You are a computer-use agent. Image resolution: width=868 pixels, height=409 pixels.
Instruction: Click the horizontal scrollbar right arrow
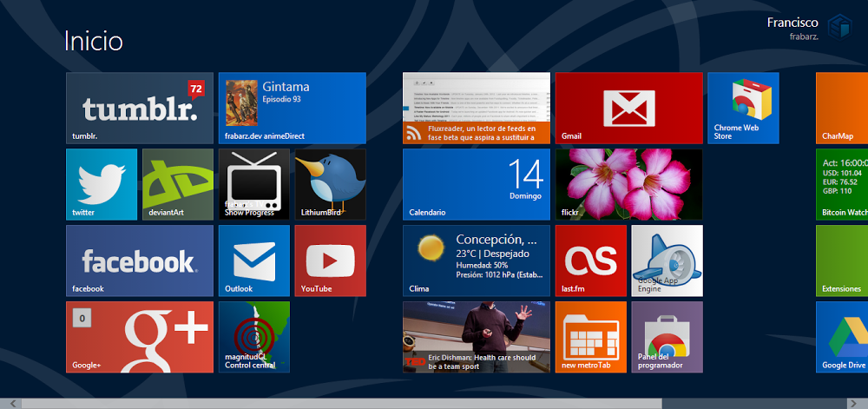coord(852,404)
